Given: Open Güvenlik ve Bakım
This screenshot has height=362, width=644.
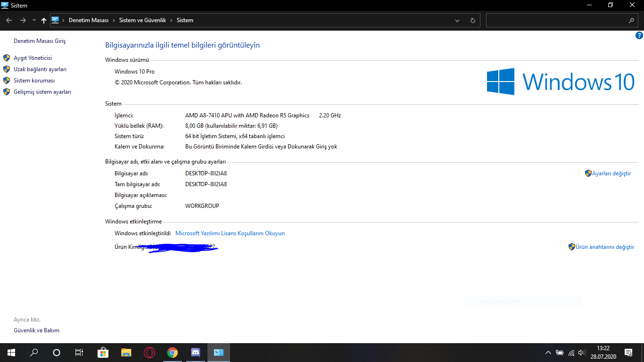Looking at the screenshot, I should coord(36,330).
